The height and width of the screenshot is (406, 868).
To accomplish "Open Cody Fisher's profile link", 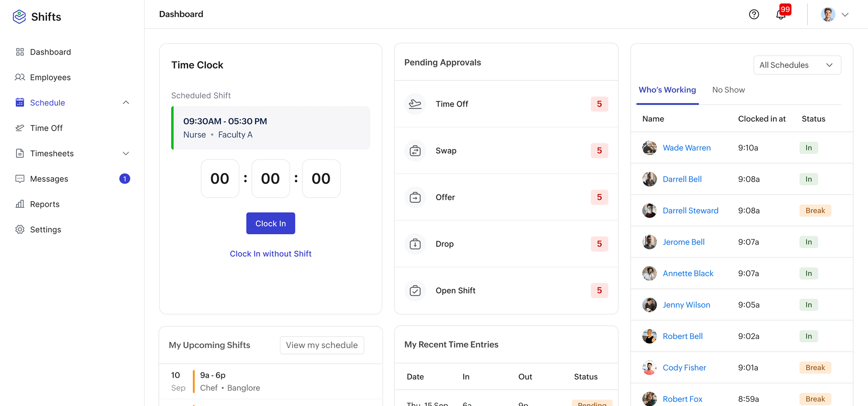I will coord(684,368).
